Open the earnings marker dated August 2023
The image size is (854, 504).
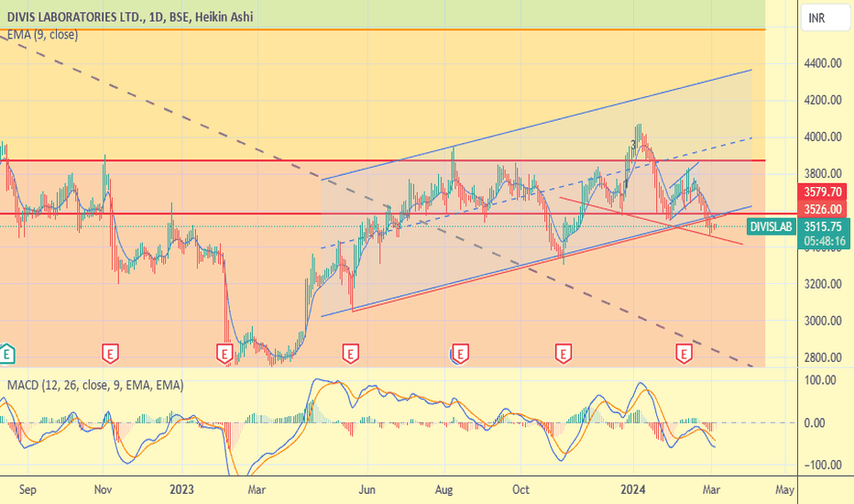click(x=460, y=354)
